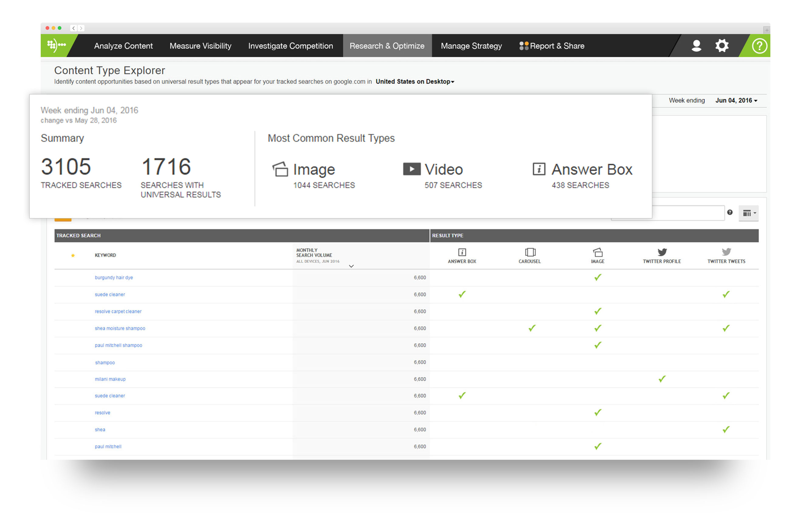Image resolution: width=812 pixels, height=530 pixels.
Task: Open the paul mitchell keyword link
Action: 108,446
